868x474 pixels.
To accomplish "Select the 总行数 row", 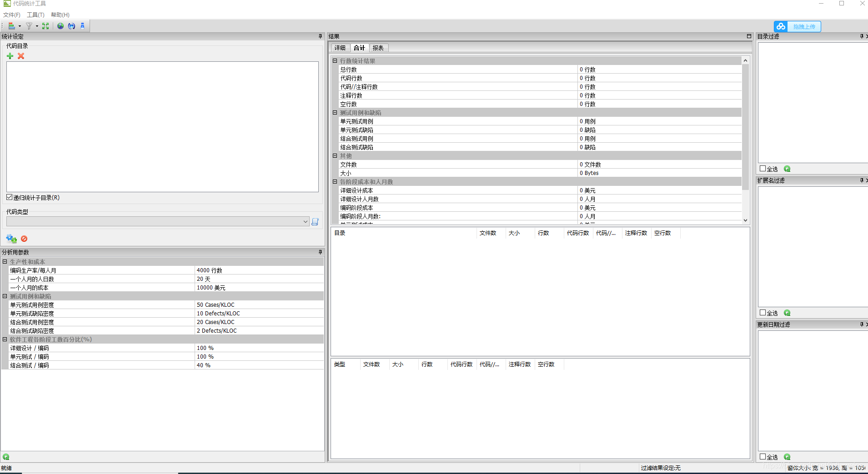I will [540, 69].
